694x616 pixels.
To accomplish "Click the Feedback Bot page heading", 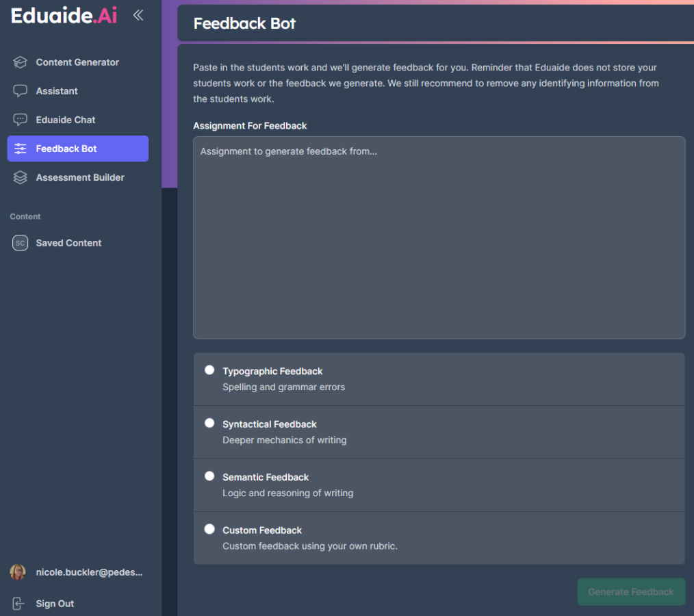I will 244,23.
